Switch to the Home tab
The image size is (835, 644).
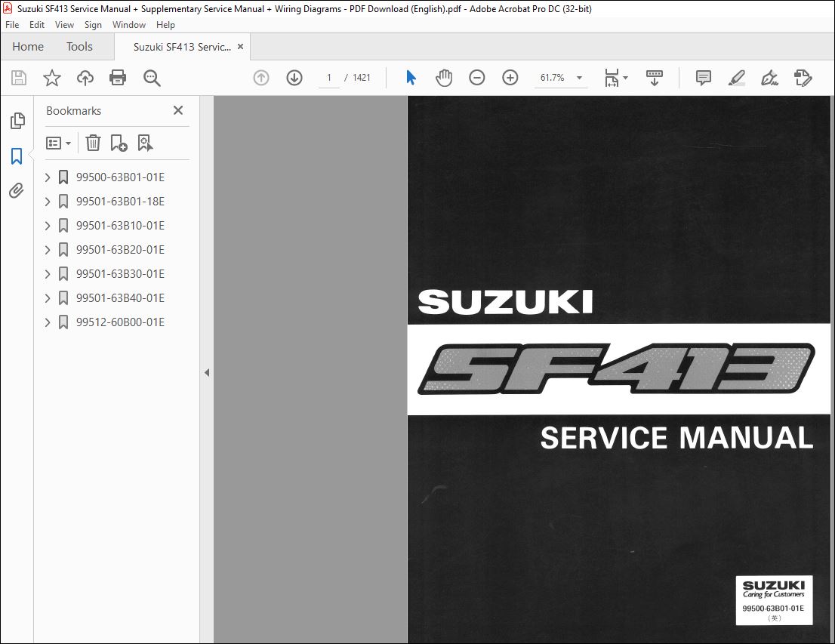tap(28, 47)
